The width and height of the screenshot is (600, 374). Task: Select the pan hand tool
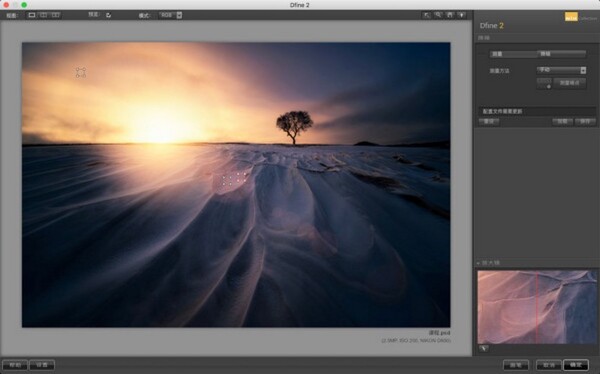450,15
